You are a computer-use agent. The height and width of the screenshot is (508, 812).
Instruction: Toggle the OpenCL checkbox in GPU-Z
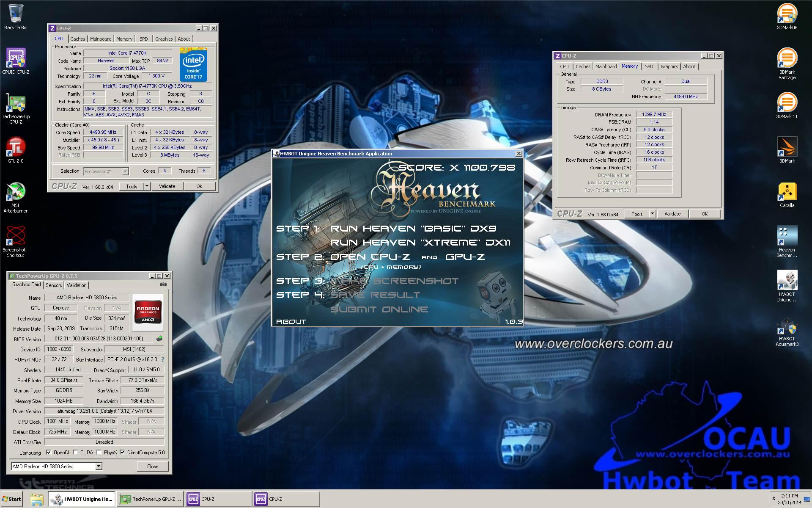[x=49, y=452]
